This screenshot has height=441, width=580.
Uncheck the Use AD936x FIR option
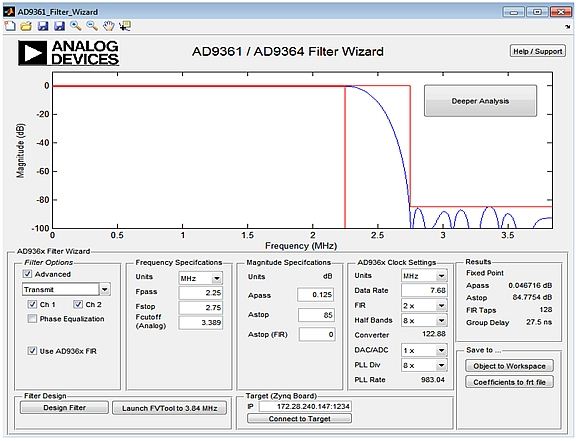point(33,351)
